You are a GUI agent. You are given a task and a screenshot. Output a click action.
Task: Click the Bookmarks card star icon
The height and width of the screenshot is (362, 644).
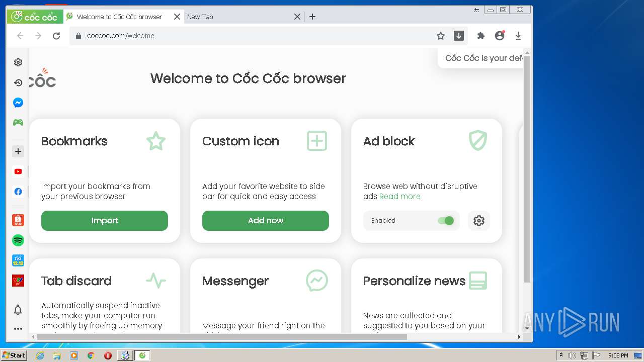click(156, 141)
